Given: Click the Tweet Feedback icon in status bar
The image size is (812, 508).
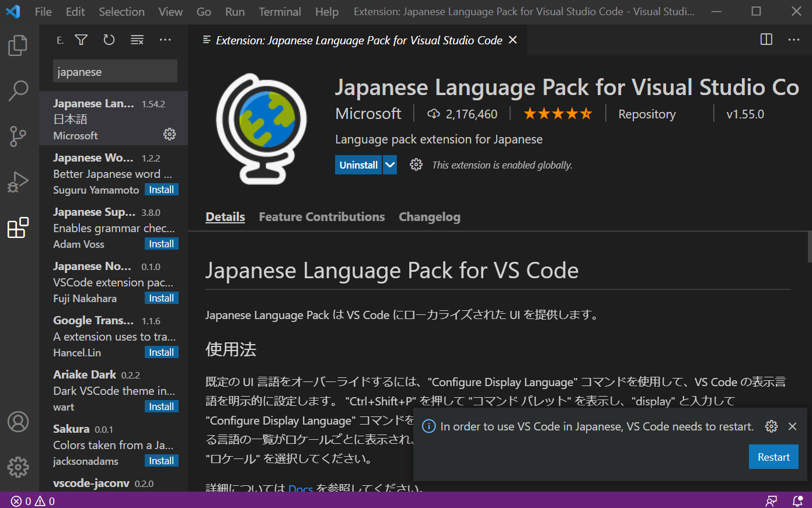Looking at the screenshot, I should tap(772, 501).
